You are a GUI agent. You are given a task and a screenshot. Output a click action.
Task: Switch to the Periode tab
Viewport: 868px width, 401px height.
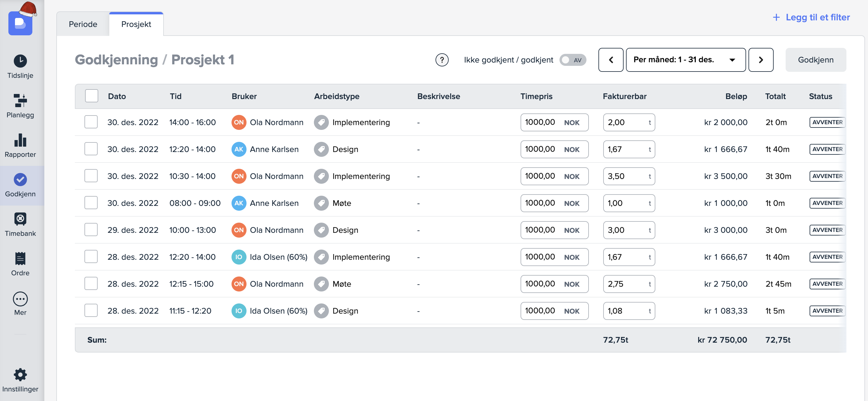coord(83,24)
